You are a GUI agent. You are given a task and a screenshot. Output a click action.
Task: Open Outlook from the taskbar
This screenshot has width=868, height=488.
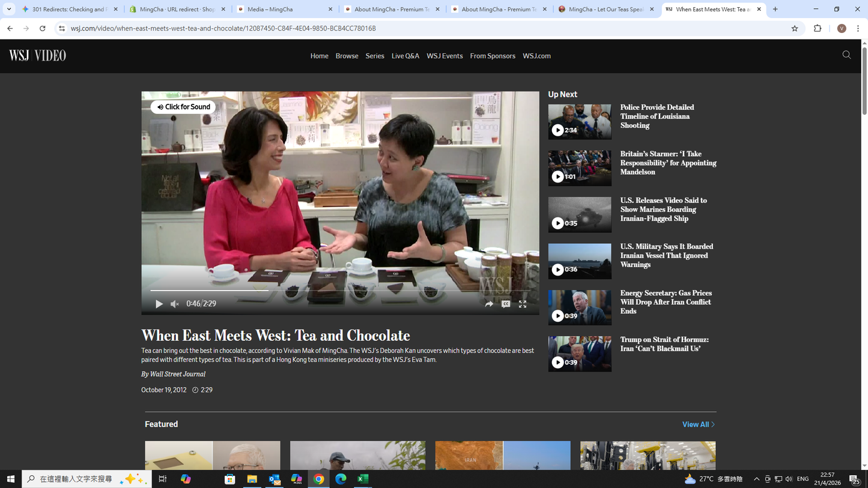275,479
